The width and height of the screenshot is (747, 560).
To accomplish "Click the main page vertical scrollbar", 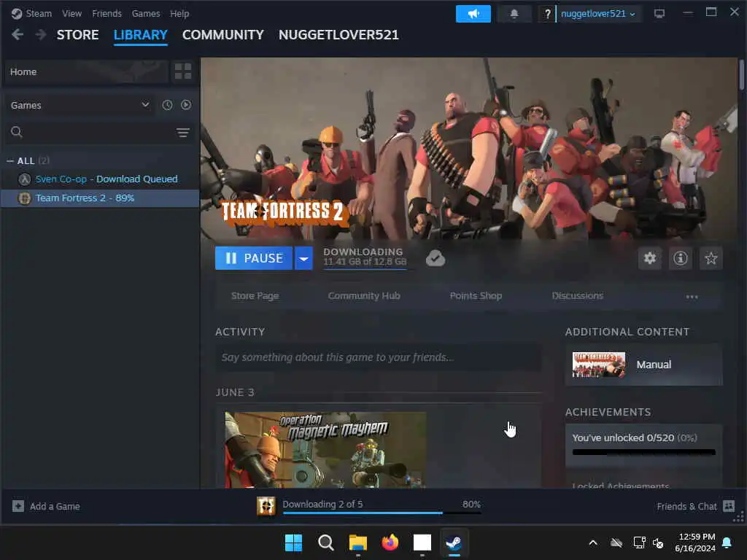I will [742, 74].
